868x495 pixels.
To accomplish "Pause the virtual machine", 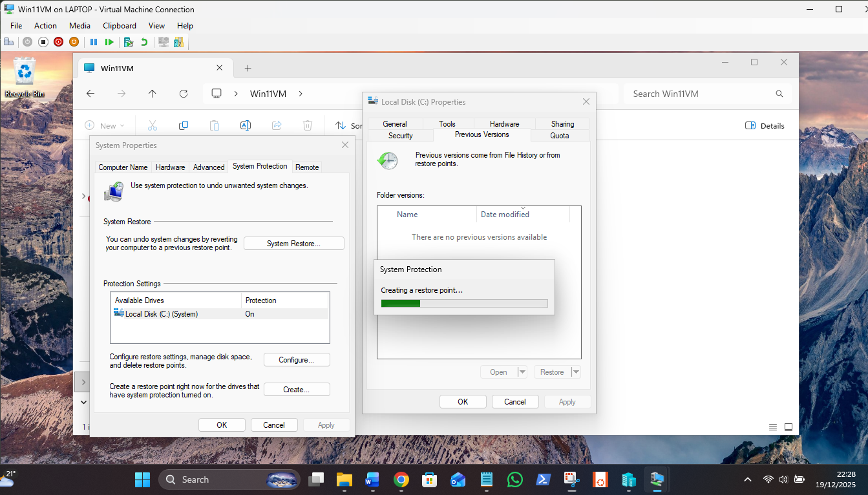I will (x=94, y=42).
